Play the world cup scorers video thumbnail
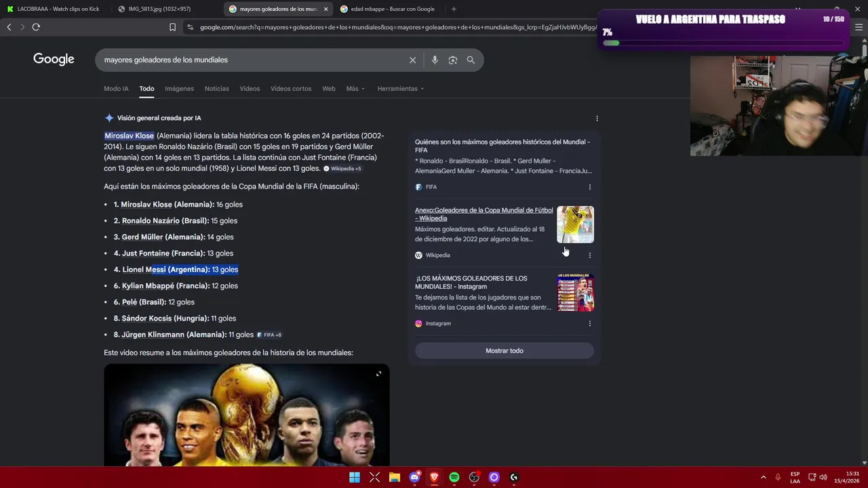The image size is (868, 488). coord(246,415)
